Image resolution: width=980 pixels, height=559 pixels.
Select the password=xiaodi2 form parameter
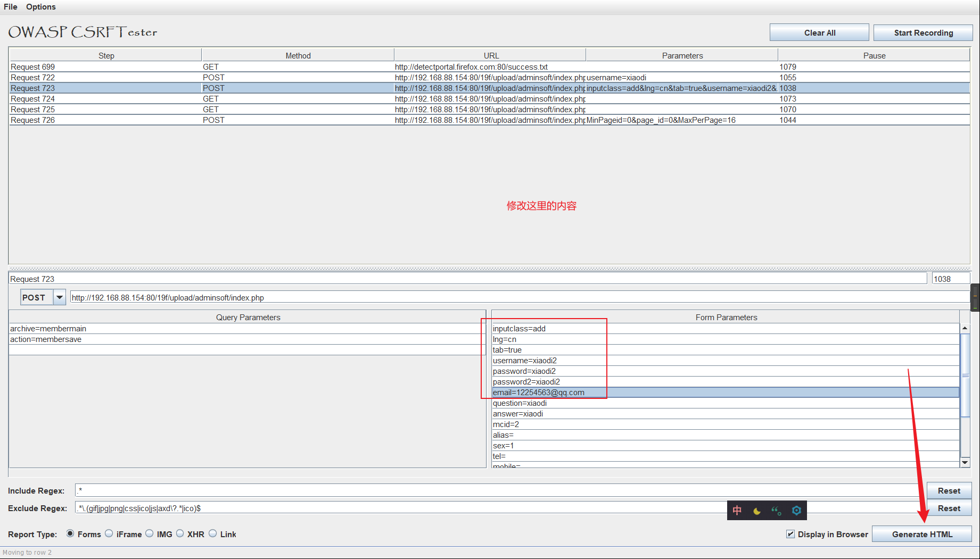(x=726, y=371)
